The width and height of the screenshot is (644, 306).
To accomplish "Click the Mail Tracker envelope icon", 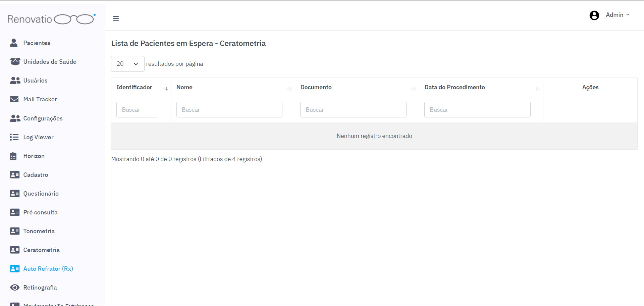I will coord(14,99).
